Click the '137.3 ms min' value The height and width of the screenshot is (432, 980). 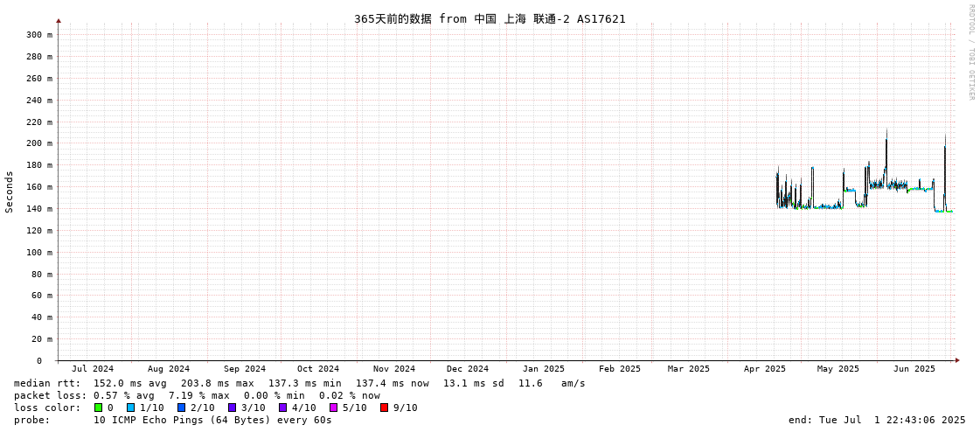point(305,383)
